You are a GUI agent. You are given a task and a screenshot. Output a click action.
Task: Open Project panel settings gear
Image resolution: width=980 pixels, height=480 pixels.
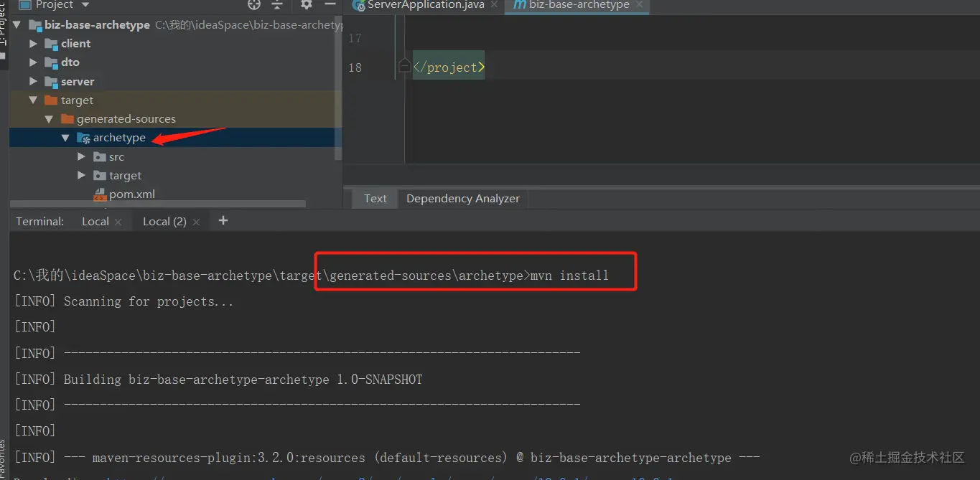(307, 4)
